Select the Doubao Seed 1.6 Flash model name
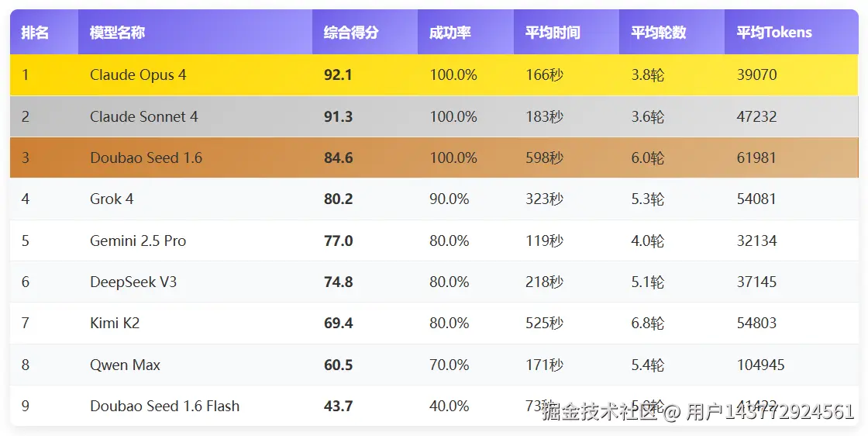The height and width of the screenshot is (436, 868). tap(165, 406)
